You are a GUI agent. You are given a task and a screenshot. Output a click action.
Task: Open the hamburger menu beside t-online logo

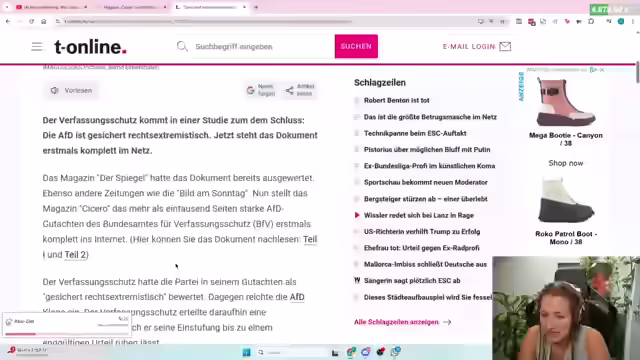pyautogui.click(x=37, y=47)
